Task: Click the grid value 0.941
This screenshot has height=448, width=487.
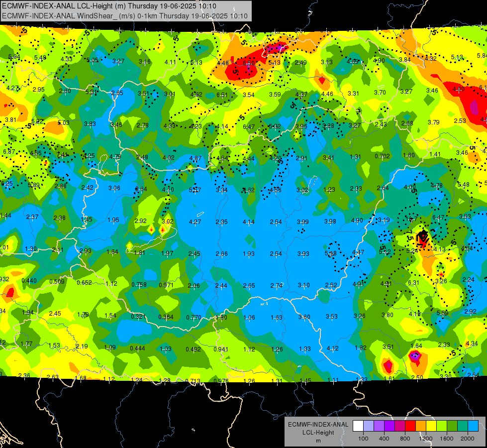Action: coord(221,349)
